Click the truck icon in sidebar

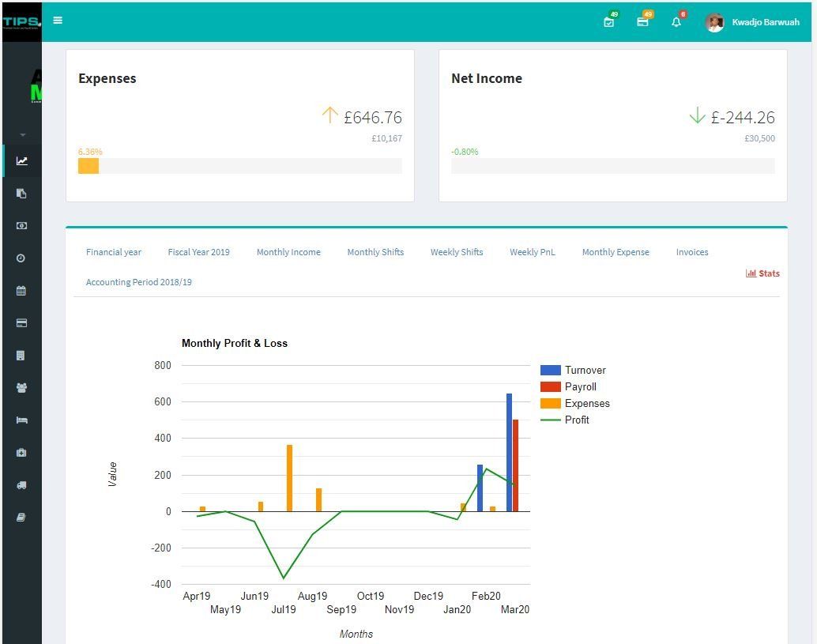pyautogui.click(x=21, y=485)
